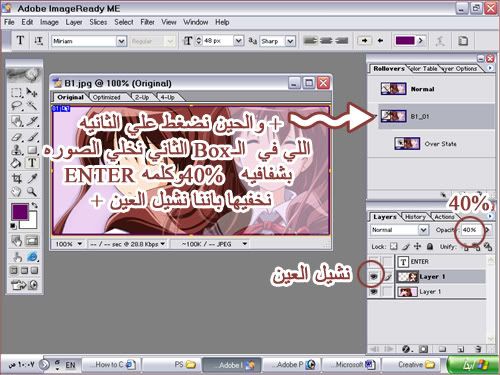Show the ENTER text layer visibility box
This screenshot has width=500, height=375.
[x=374, y=262]
